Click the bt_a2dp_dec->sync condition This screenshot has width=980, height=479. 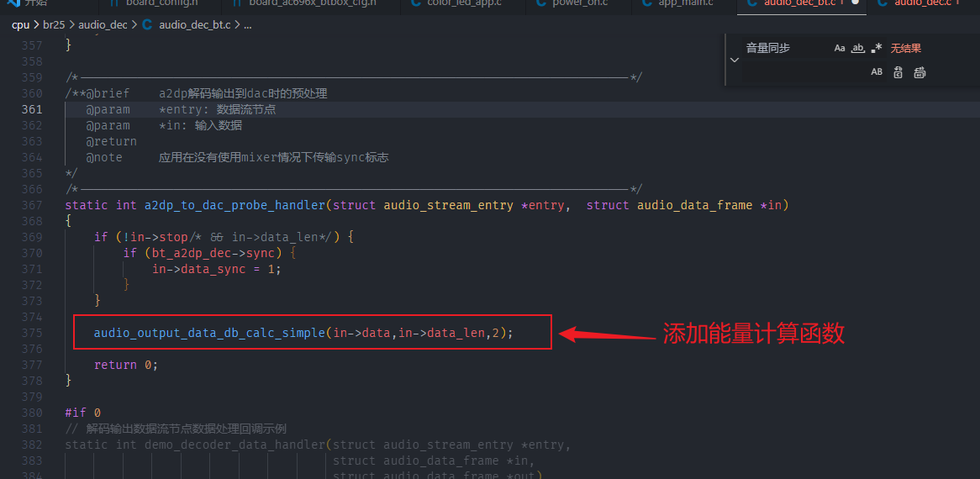(213, 253)
